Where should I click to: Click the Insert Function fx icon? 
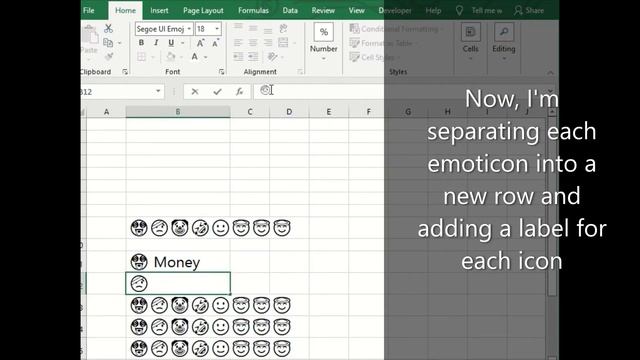[x=240, y=91]
